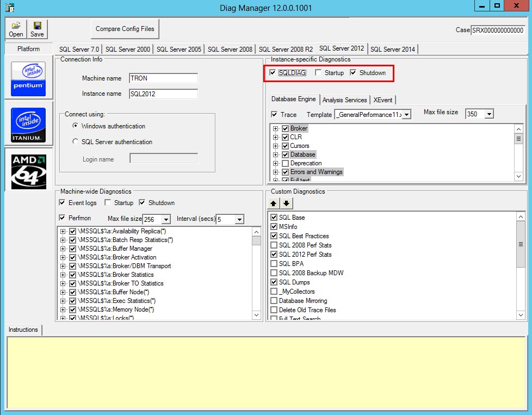
Task: Switch to the SQL Server 2008 tab
Action: coord(230,49)
